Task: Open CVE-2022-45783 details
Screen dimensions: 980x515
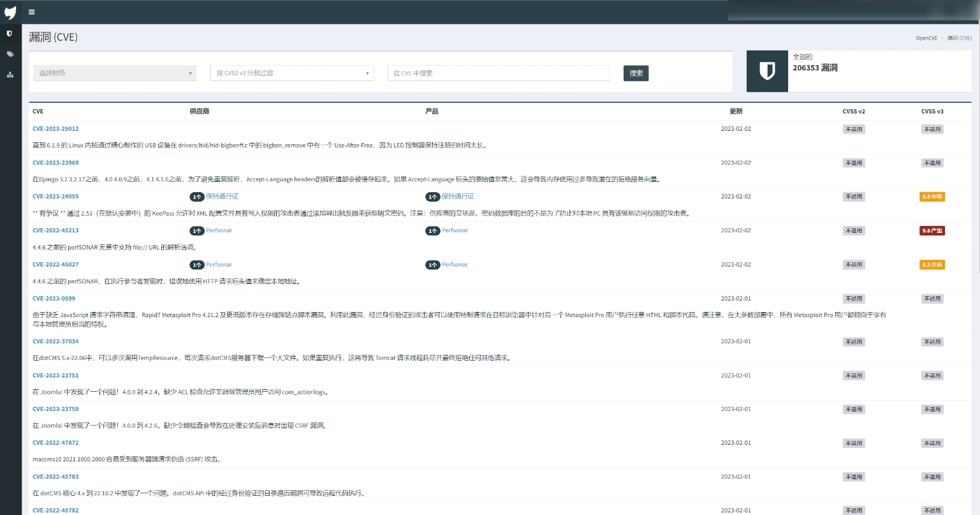Action: [55, 477]
